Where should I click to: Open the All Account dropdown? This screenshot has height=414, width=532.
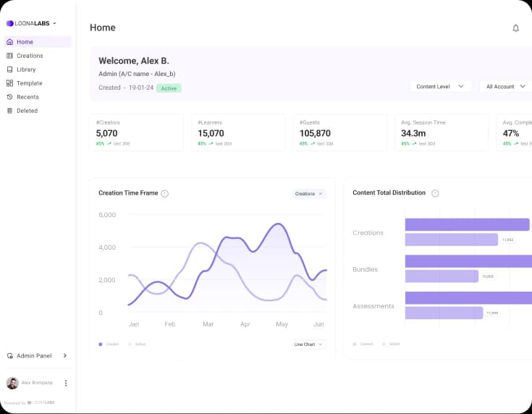(x=504, y=86)
